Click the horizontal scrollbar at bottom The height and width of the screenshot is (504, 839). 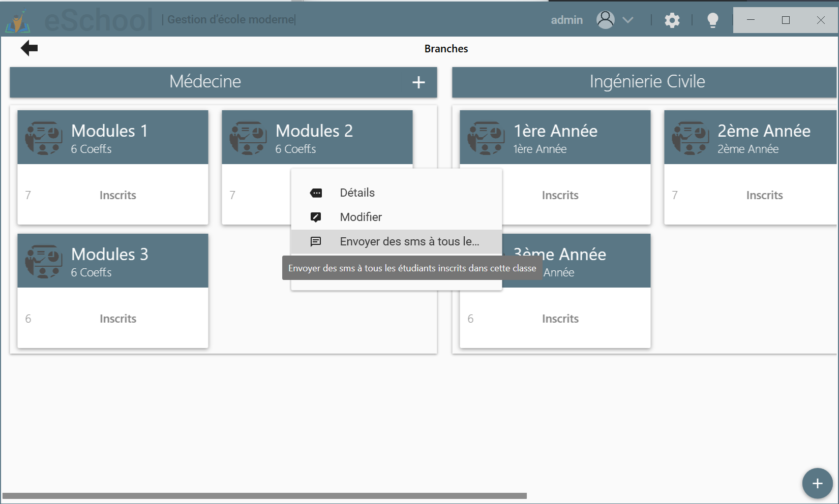pyautogui.click(x=264, y=495)
